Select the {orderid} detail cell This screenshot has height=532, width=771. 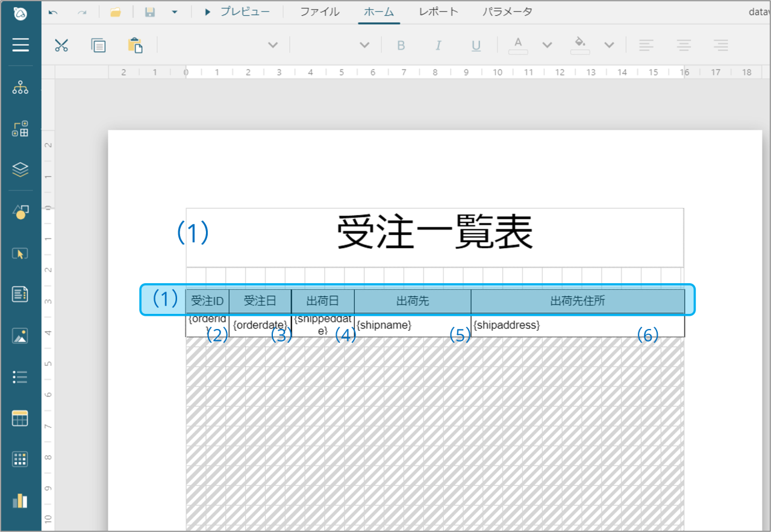pyautogui.click(x=207, y=325)
